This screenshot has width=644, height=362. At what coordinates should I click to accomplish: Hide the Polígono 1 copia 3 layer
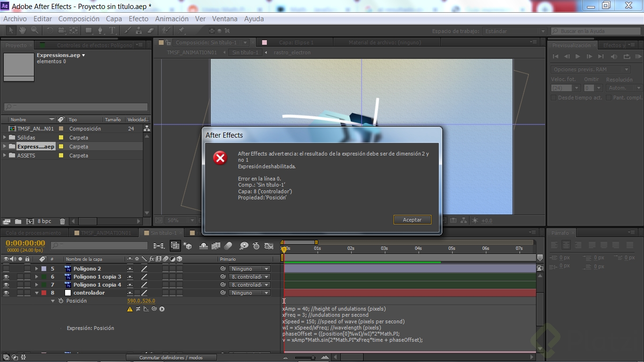click(x=6, y=277)
